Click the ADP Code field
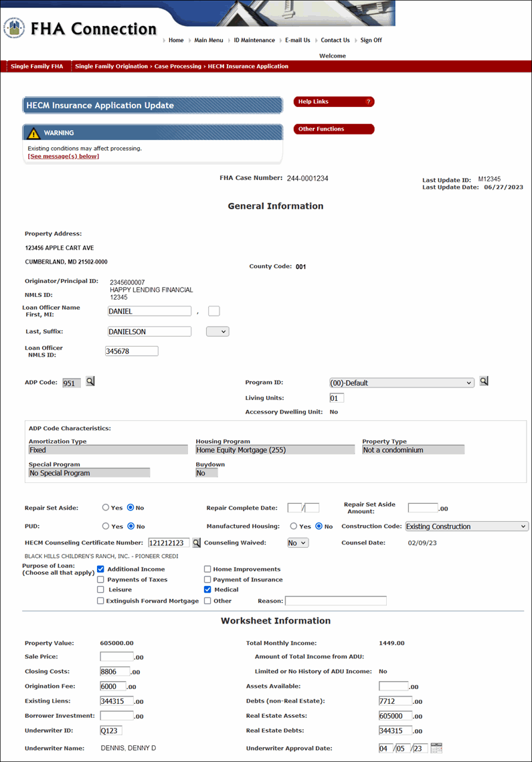This screenshot has width=532, height=762. click(x=72, y=383)
